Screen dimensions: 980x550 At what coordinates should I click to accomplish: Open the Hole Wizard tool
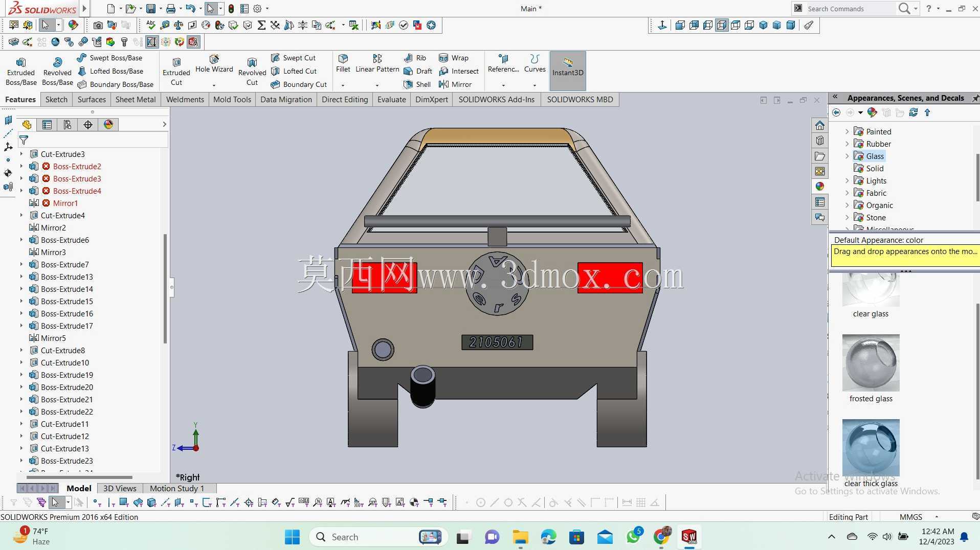(x=214, y=64)
